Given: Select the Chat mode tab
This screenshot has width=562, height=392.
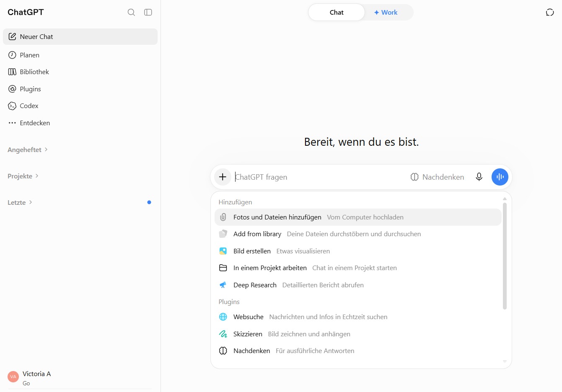Looking at the screenshot, I should 337,13.
